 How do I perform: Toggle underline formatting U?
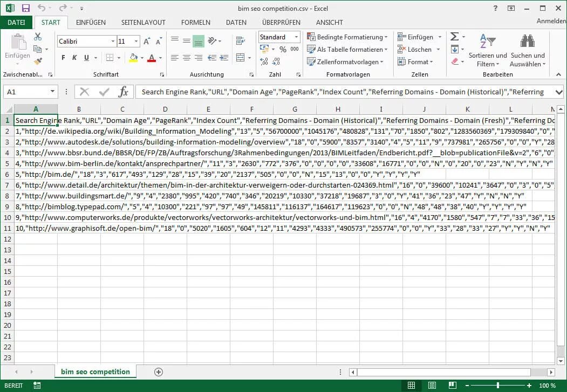coord(86,58)
